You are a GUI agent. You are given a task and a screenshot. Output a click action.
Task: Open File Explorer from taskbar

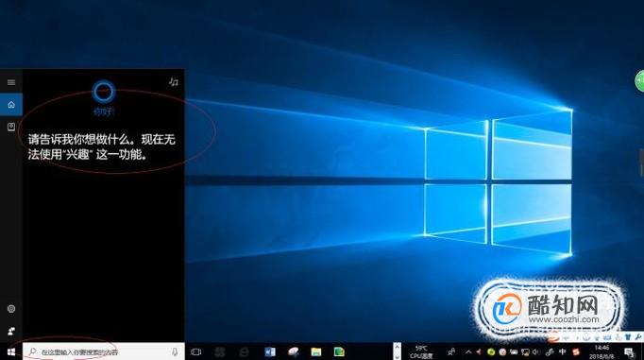pos(315,352)
